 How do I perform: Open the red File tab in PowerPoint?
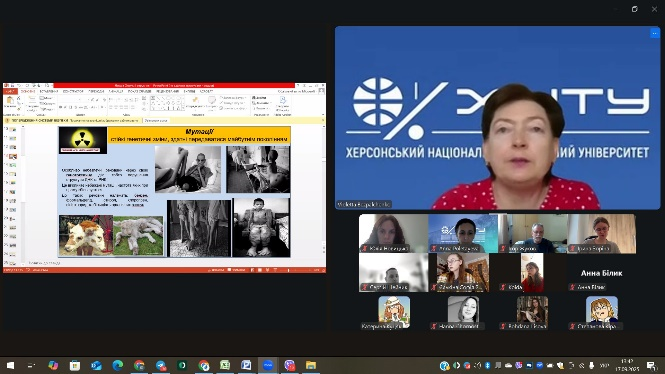[x=10, y=91]
